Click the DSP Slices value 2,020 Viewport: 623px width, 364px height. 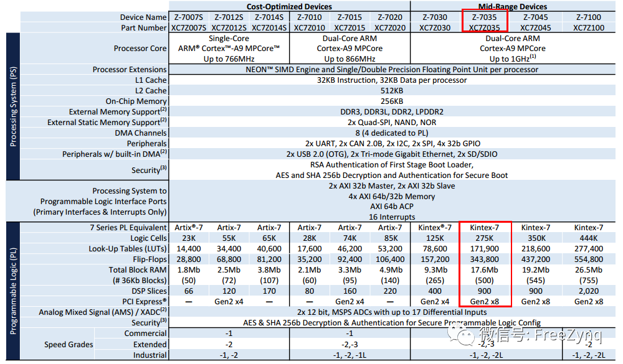[589, 291]
